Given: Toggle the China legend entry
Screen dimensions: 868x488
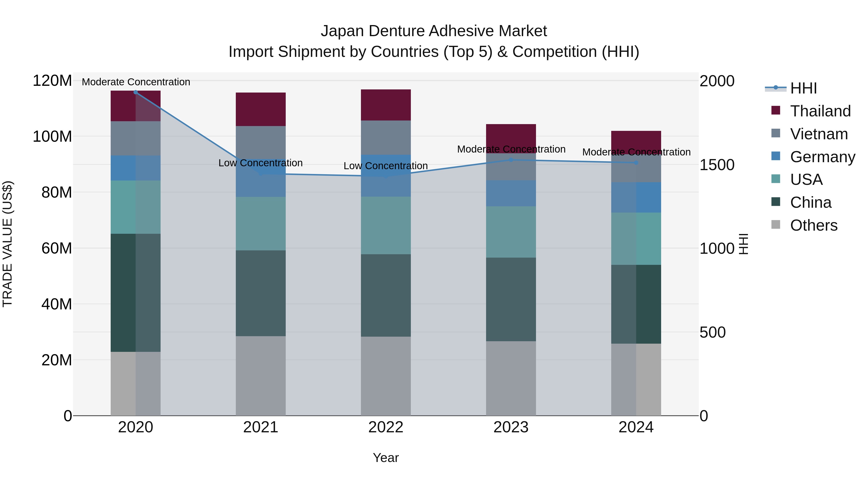Looking at the screenshot, I should 801,202.
